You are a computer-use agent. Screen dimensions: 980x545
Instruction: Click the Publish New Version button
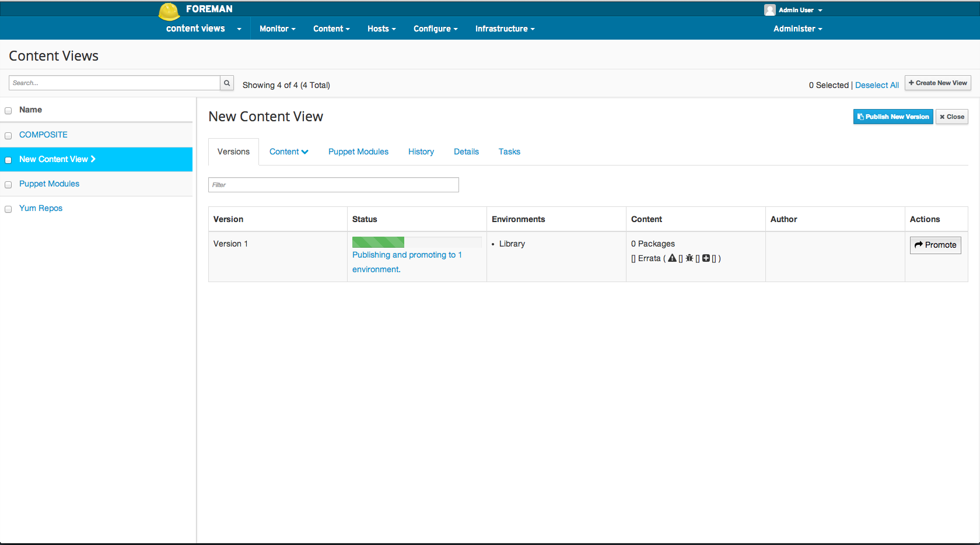[893, 117]
